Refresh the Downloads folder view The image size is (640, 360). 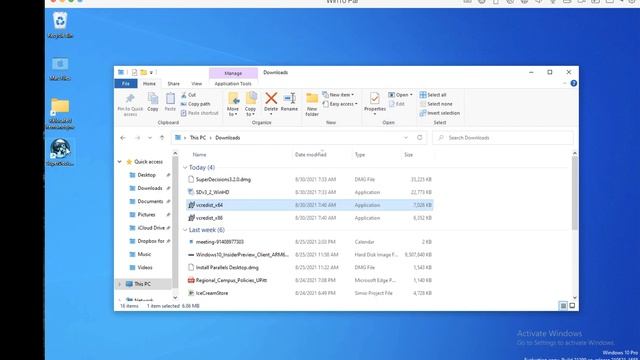(420, 138)
